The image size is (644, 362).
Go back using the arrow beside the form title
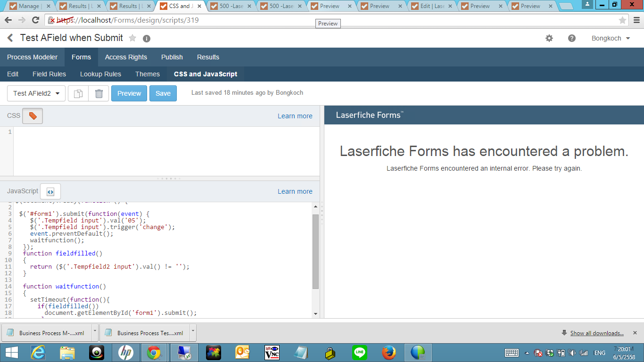[10, 38]
